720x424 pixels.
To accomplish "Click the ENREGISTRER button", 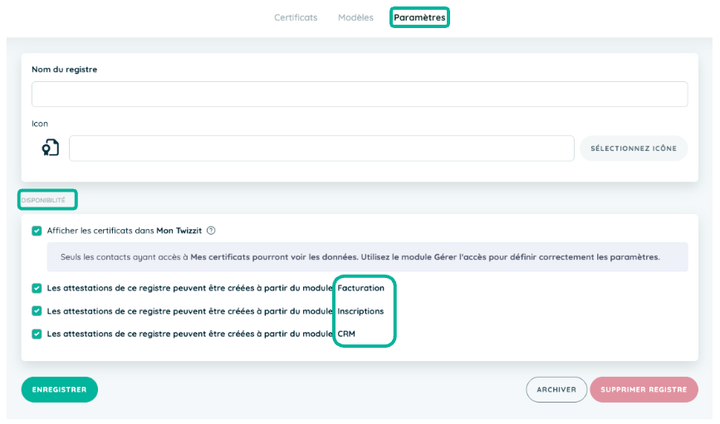I will pyautogui.click(x=59, y=390).
